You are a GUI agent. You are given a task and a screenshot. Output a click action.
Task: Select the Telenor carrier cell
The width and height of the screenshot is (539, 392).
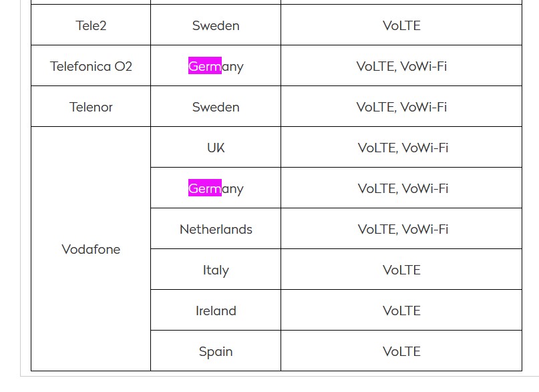(x=91, y=106)
